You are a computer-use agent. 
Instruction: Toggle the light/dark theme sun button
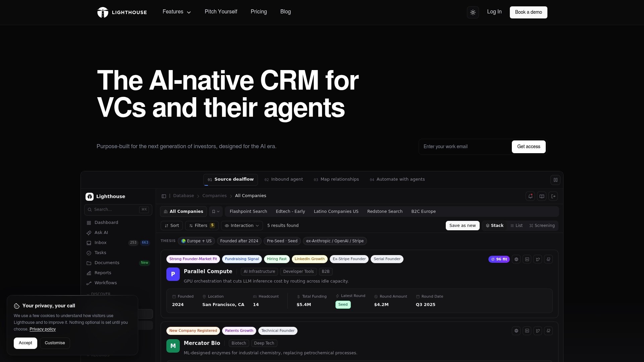[473, 12]
